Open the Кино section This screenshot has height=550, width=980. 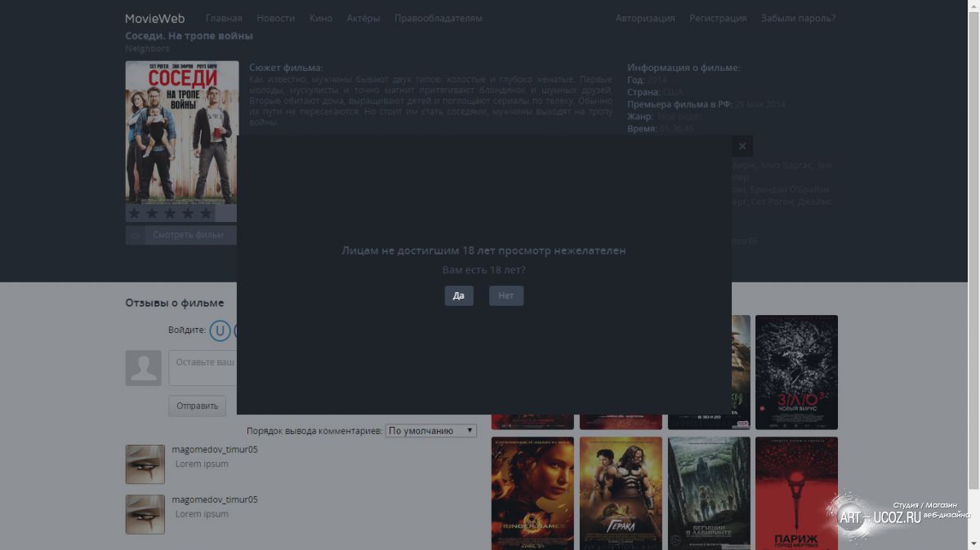tap(321, 18)
